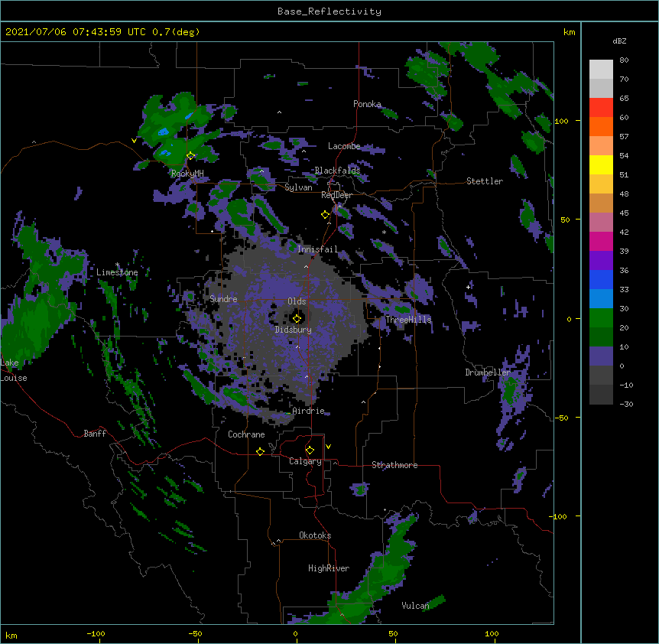Image resolution: width=659 pixels, height=644 pixels.
Task: Select the magenta swatch between 42 and 39
Action: (x=601, y=241)
